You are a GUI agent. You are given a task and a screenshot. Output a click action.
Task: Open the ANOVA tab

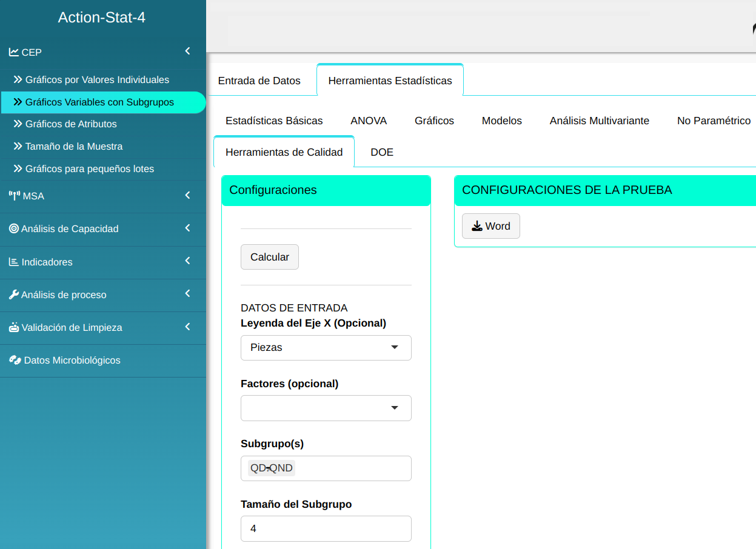(x=369, y=121)
